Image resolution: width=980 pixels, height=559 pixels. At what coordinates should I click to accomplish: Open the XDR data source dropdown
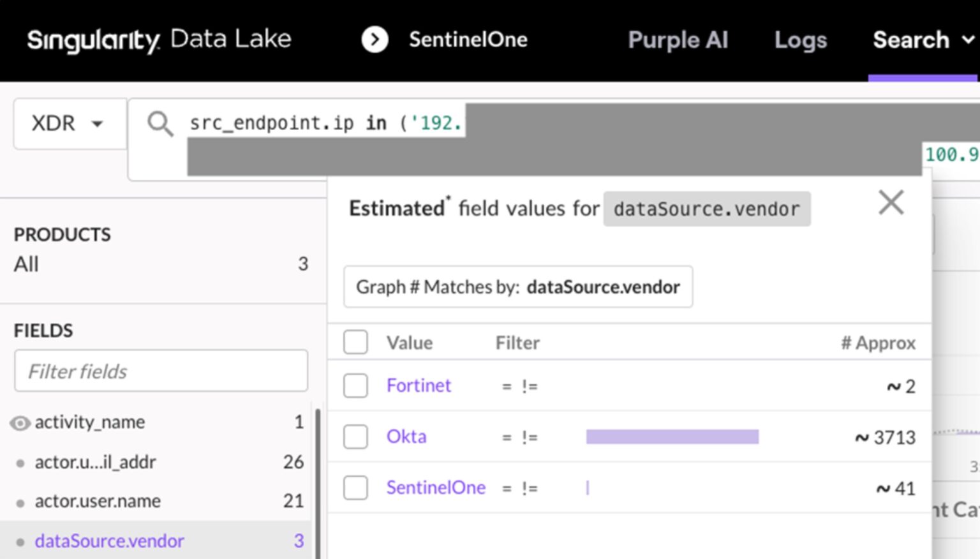(x=69, y=123)
